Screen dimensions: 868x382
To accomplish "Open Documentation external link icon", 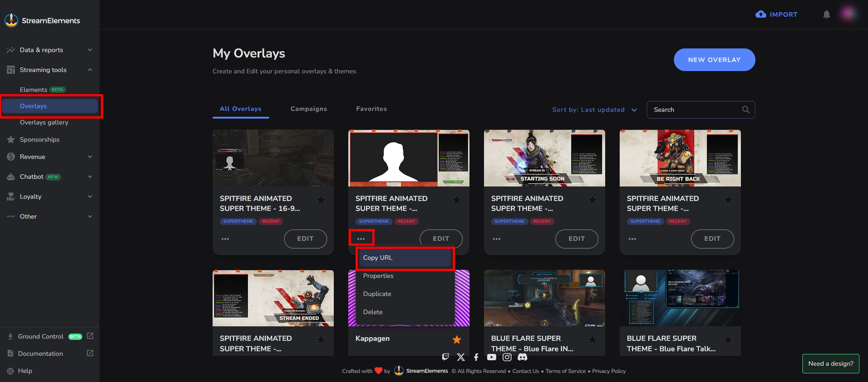I will [90, 353].
